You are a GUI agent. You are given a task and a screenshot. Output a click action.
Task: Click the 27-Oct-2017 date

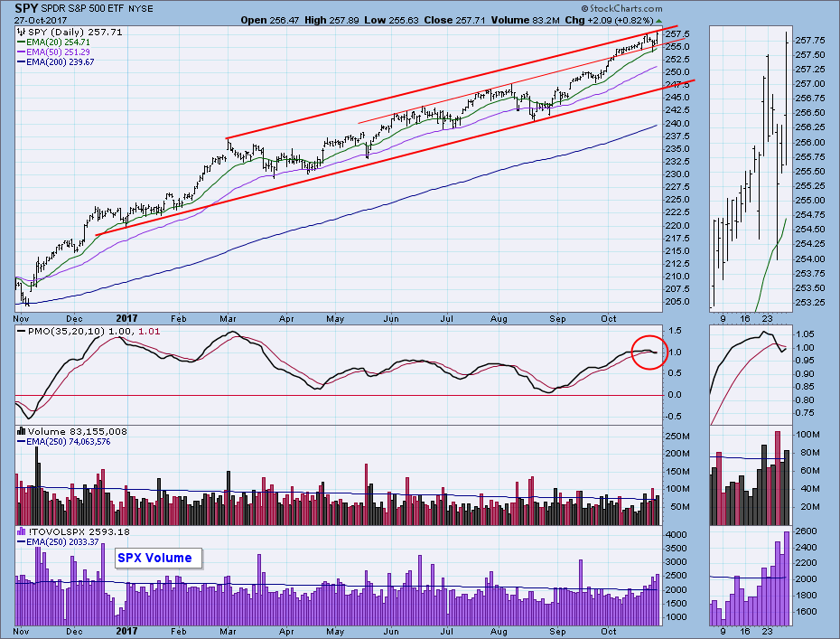[x=41, y=21]
